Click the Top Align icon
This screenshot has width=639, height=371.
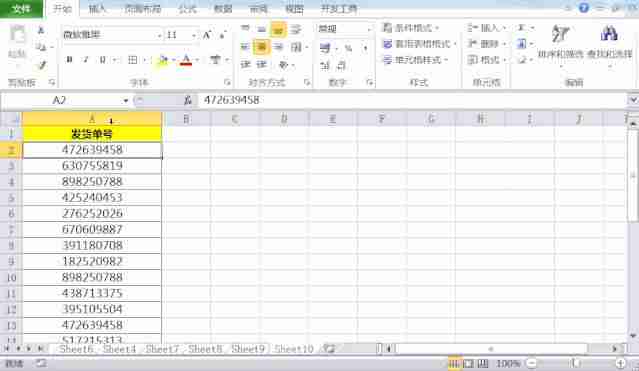pos(245,29)
